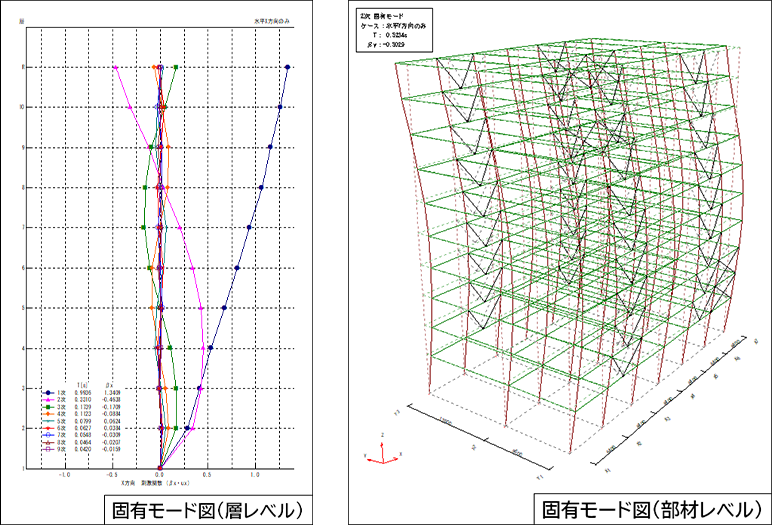Image resolution: width=772 pixels, height=525 pixels.
Task: Click the 'T[s]' legend column header
Action: click(x=83, y=385)
